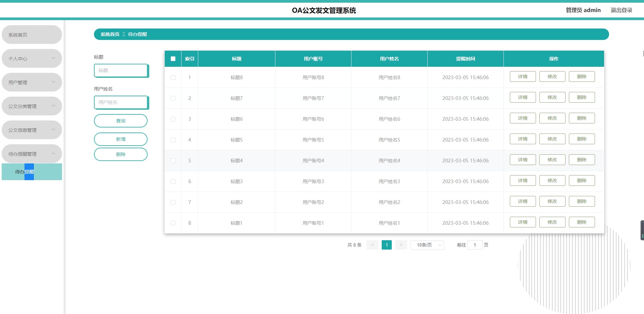Click 删除 for 标题8
Viewport: 644px width, 314px height.
(x=582, y=76)
